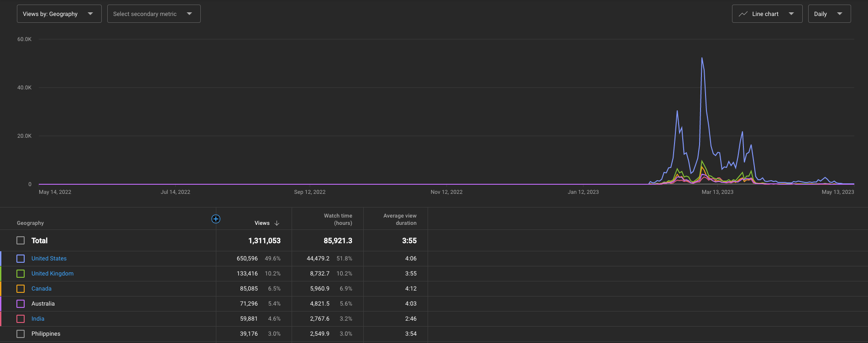Add a metric column with the plus icon

(216, 219)
